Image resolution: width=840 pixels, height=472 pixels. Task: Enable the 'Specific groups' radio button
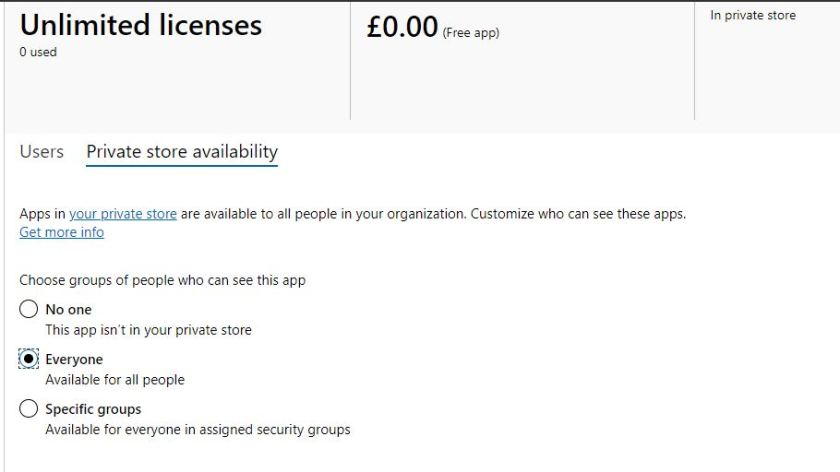tap(29, 409)
